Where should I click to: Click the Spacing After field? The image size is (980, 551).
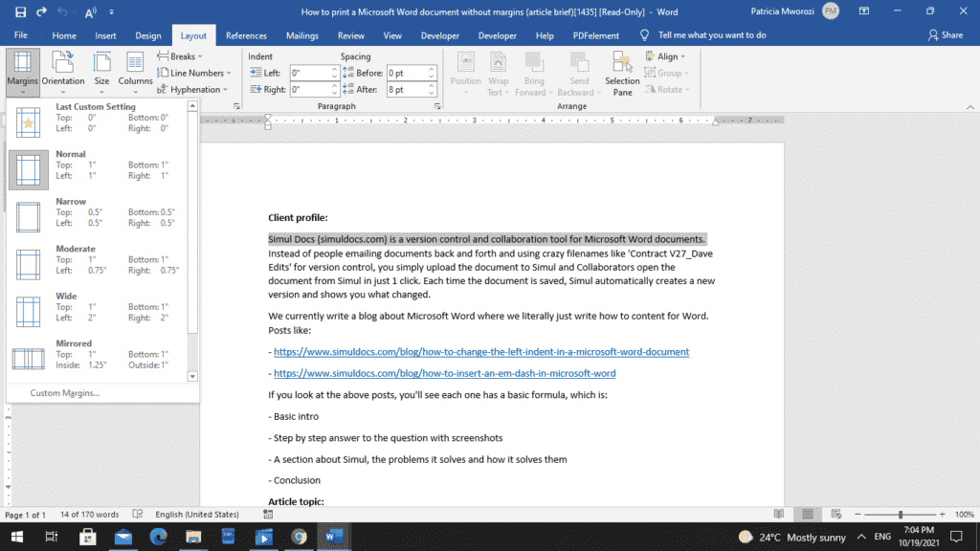[407, 89]
